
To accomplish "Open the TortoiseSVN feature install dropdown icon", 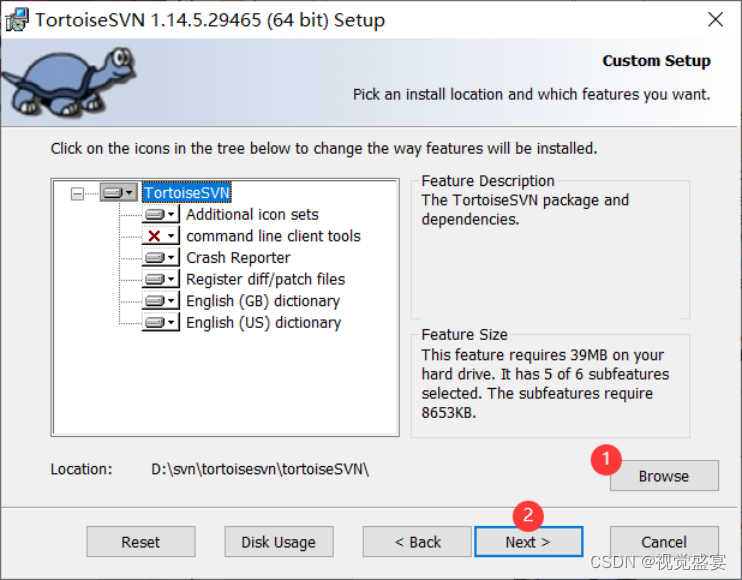I will tap(118, 193).
